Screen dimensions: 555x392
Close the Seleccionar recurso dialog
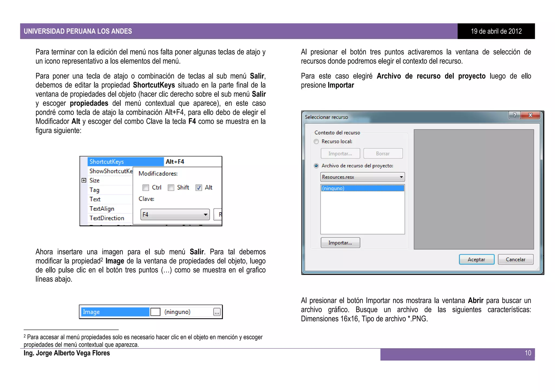point(530,115)
